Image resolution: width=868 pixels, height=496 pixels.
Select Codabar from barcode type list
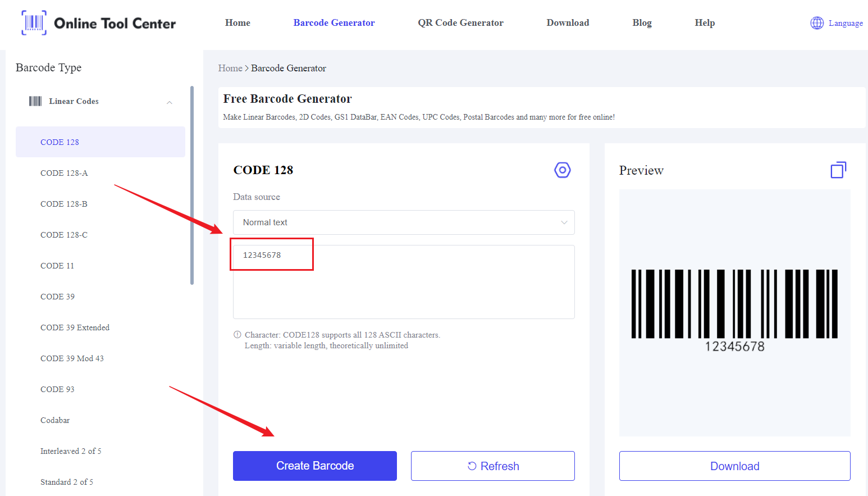pyautogui.click(x=55, y=420)
